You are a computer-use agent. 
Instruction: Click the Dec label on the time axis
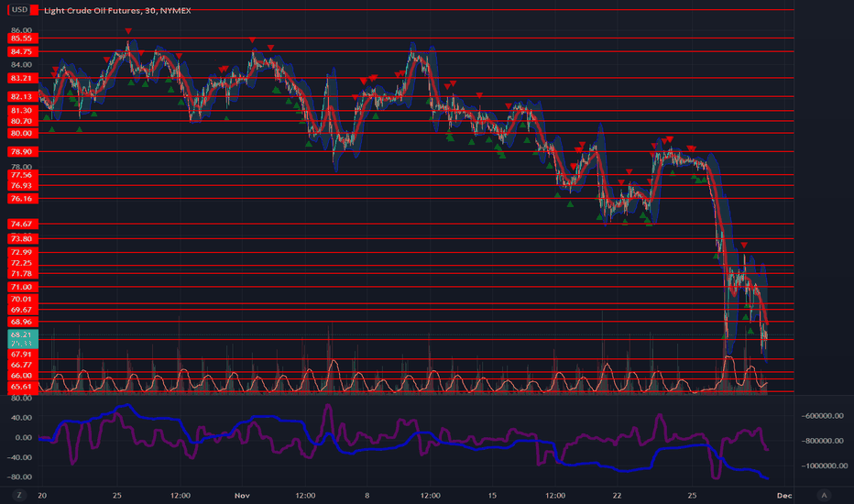click(784, 495)
